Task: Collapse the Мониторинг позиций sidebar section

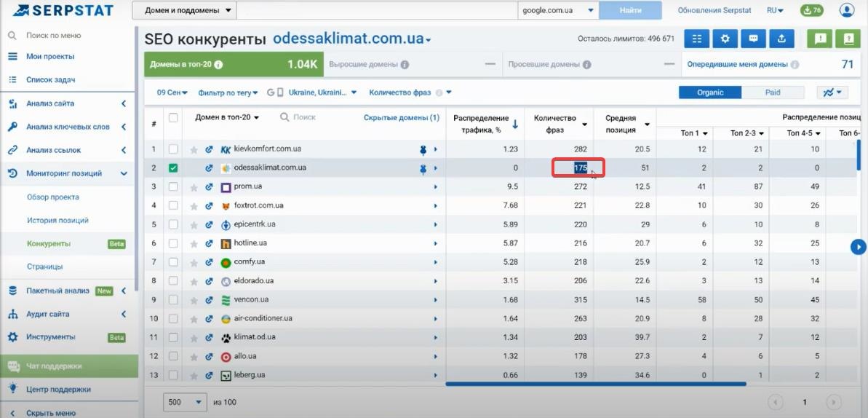Action: point(124,173)
